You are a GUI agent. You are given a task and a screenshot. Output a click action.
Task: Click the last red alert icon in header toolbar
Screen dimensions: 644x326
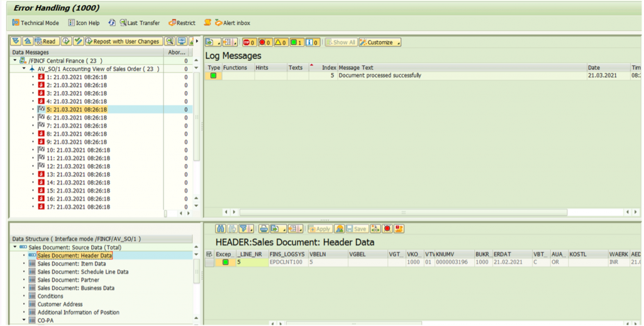[x=399, y=229]
